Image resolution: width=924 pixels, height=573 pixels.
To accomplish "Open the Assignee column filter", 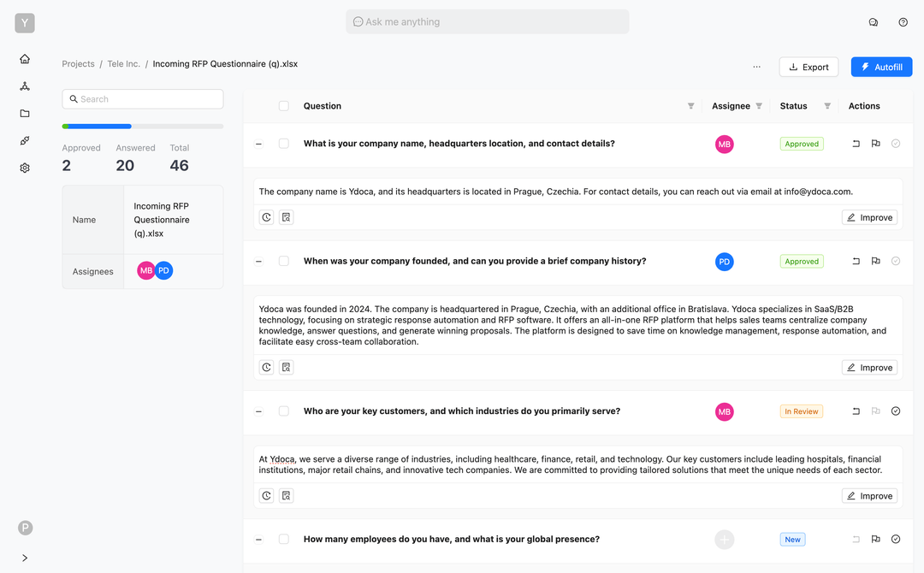I will tap(759, 106).
